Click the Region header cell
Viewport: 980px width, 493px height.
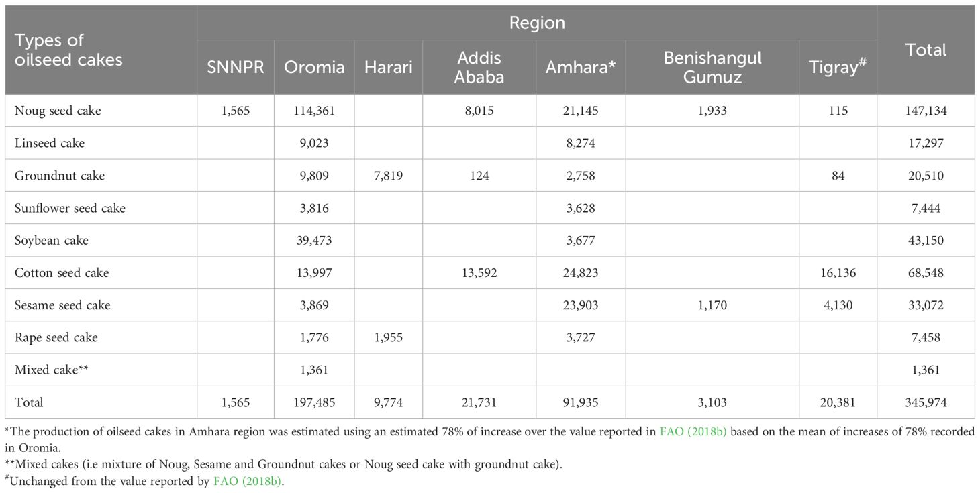(537, 23)
